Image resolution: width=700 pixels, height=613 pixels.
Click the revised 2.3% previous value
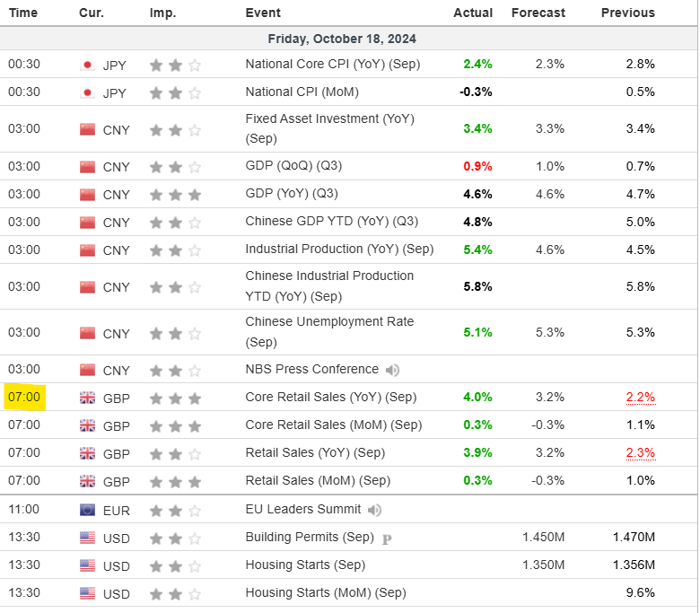coord(639,453)
